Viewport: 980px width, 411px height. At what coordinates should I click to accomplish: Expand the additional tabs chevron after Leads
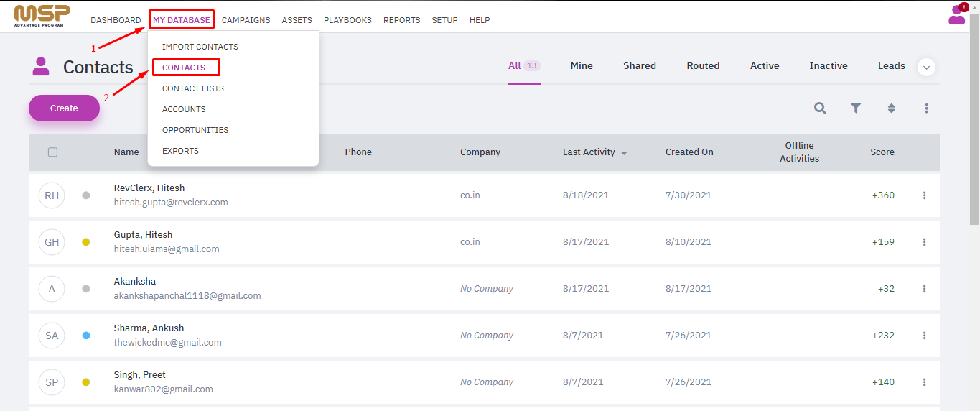[x=927, y=67]
